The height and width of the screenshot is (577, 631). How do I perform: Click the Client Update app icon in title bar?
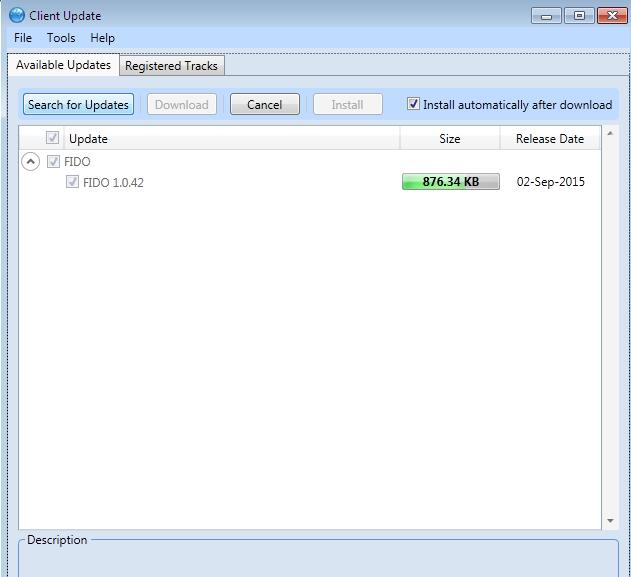(17, 16)
